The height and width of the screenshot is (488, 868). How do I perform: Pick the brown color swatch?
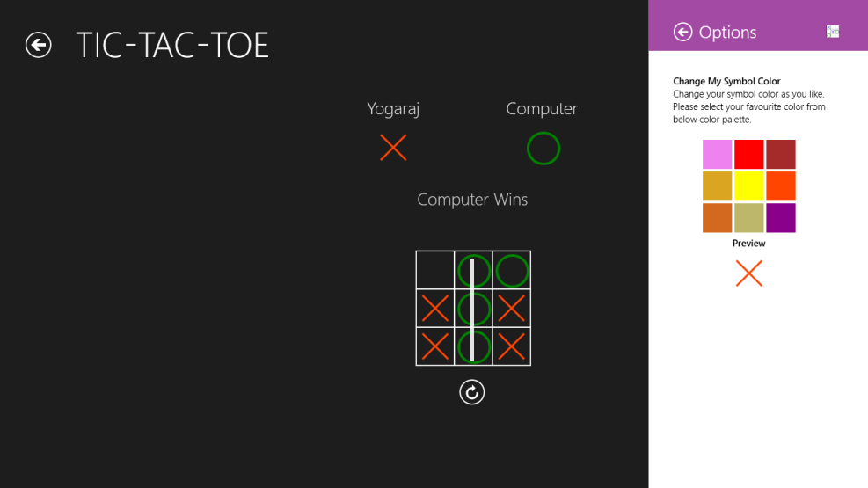pyautogui.click(x=781, y=155)
